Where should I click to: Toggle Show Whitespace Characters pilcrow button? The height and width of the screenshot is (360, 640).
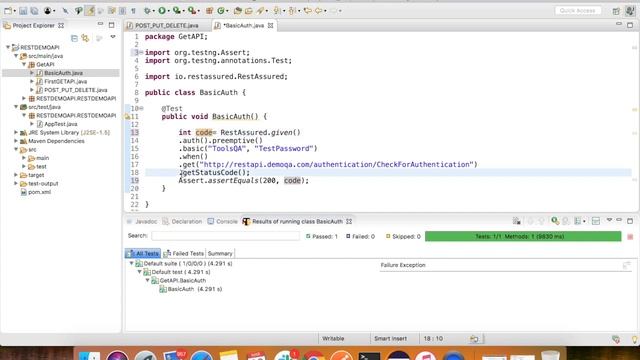(133, 11)
